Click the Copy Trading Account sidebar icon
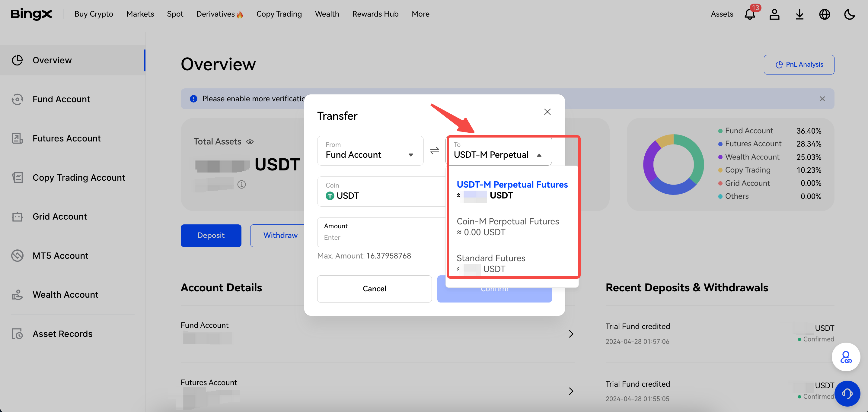Viewport: 868px width, 412px height. 17,177
